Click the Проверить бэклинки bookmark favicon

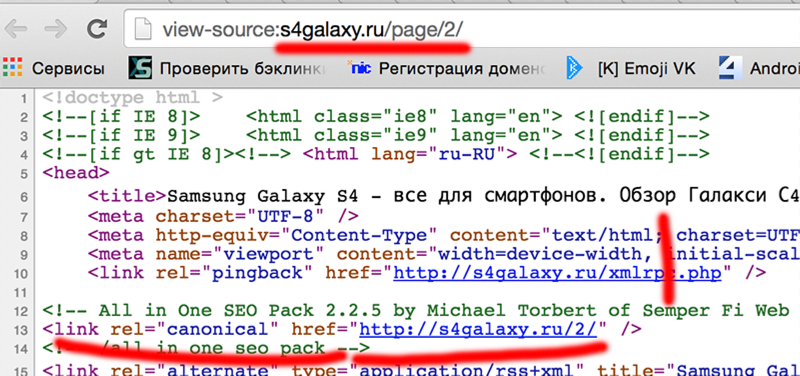[140, 68]
